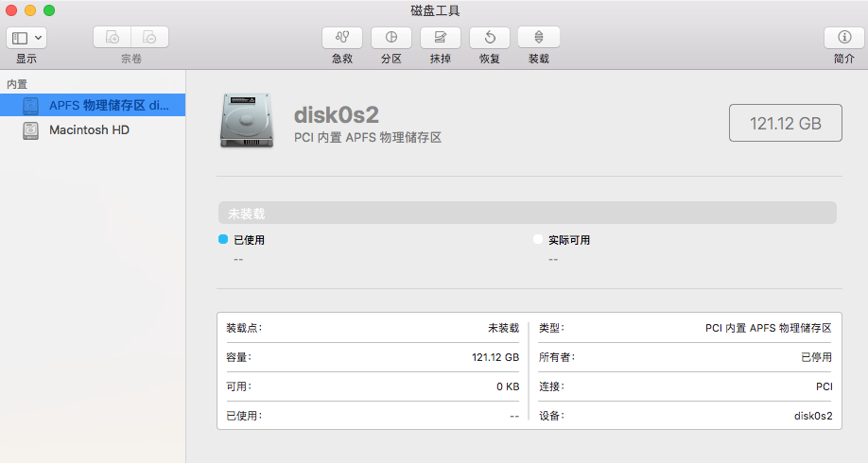Screen dimensions: 868x463
Task: Click the white 实际可用 legend dot
Action: point(538,240)
